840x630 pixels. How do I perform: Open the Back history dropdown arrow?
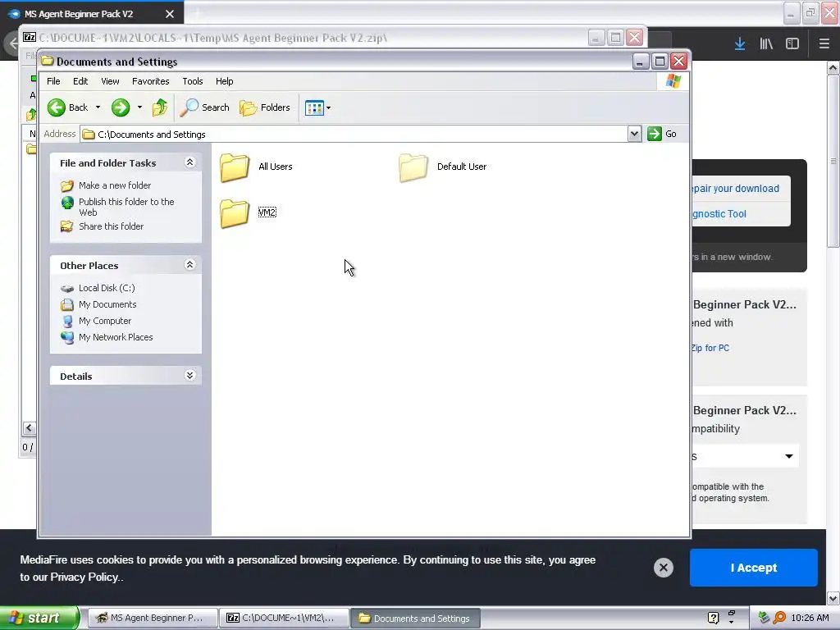click(x=98, y=107)
